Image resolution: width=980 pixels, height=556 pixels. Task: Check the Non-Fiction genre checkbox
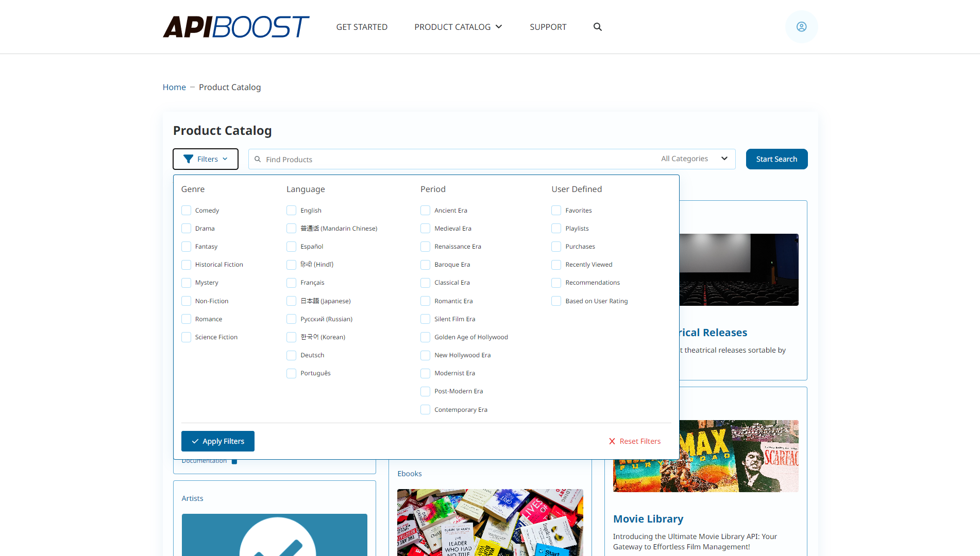coord(186,301)
